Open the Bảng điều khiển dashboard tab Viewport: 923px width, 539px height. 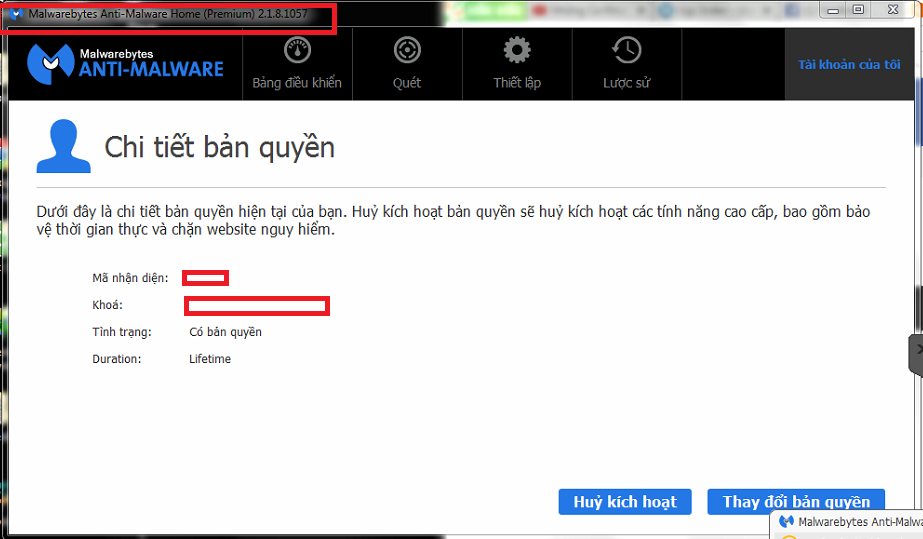click(x=297, y=64)
